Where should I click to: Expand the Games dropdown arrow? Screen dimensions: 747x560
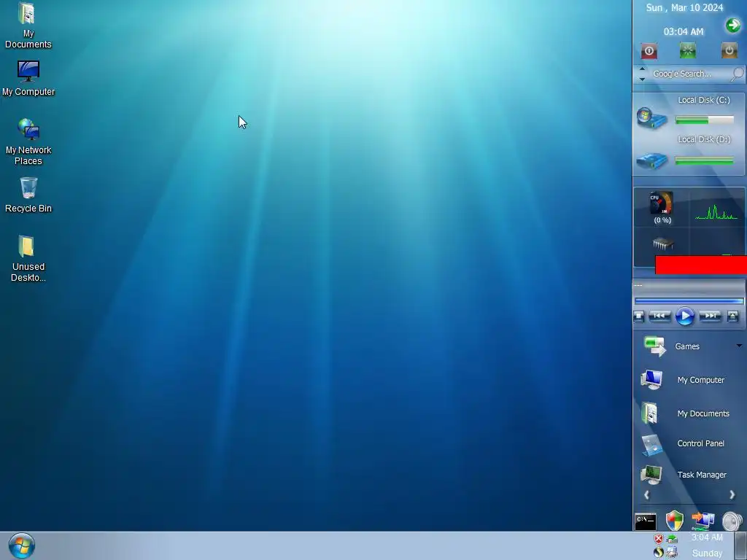[739, 346]
